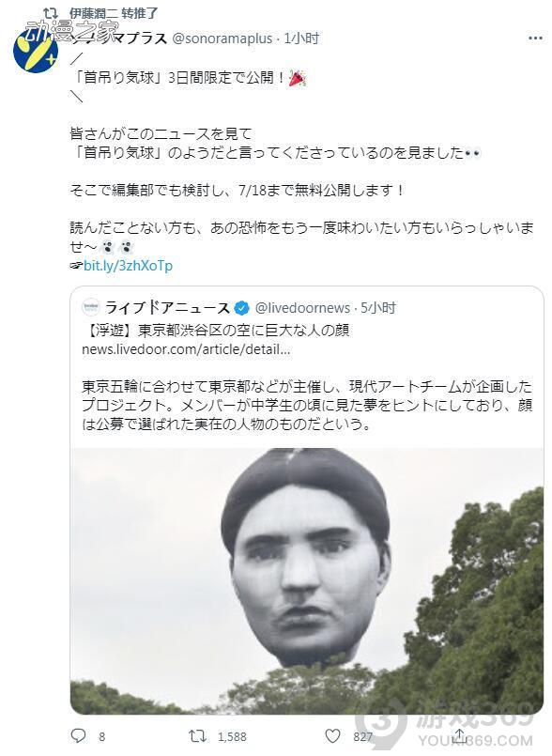Viewport: 552px width, 756px height.
Task: Open the giant face balloon photo
Action: click(307, 580)
